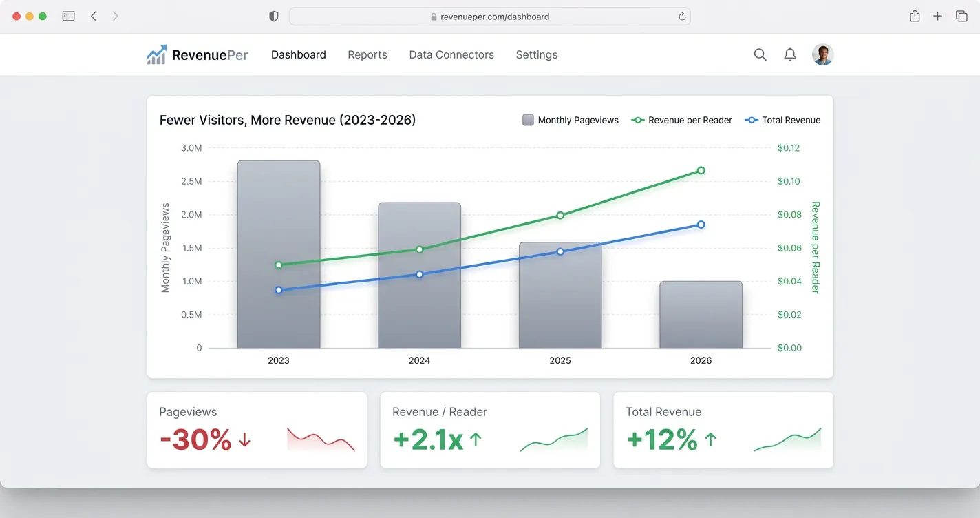Click the 2024 pageviews bar
This screenshot has width=980, height=518.
[419, 275]
